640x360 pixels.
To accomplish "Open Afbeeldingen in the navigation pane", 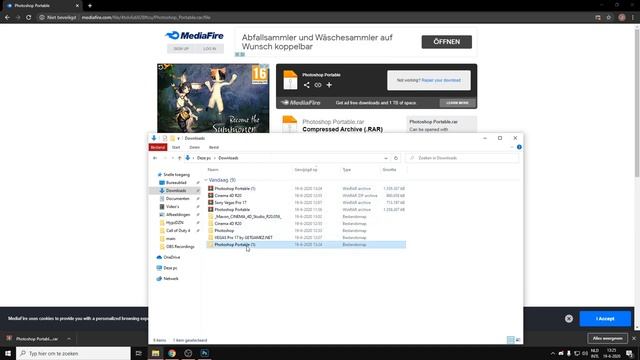I will point(178,214).
